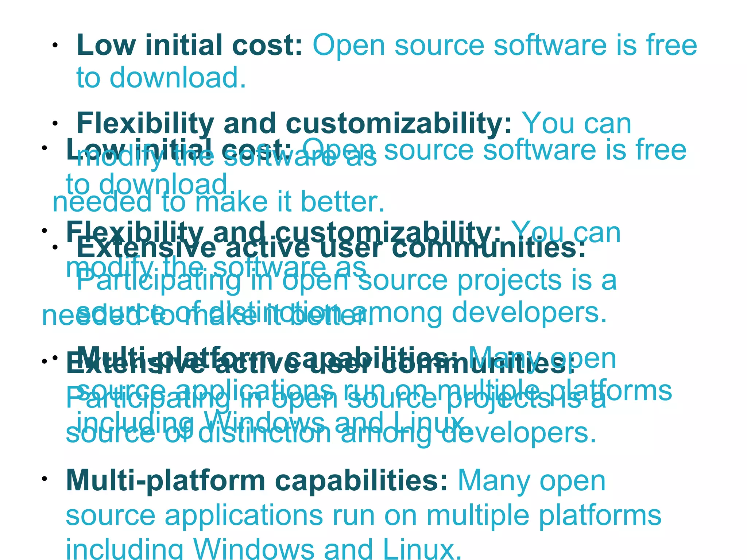Viewport: 747px width, 560px height.
Task: Click the non-overlapped 'to download.' line
Action: pos(161,78)
